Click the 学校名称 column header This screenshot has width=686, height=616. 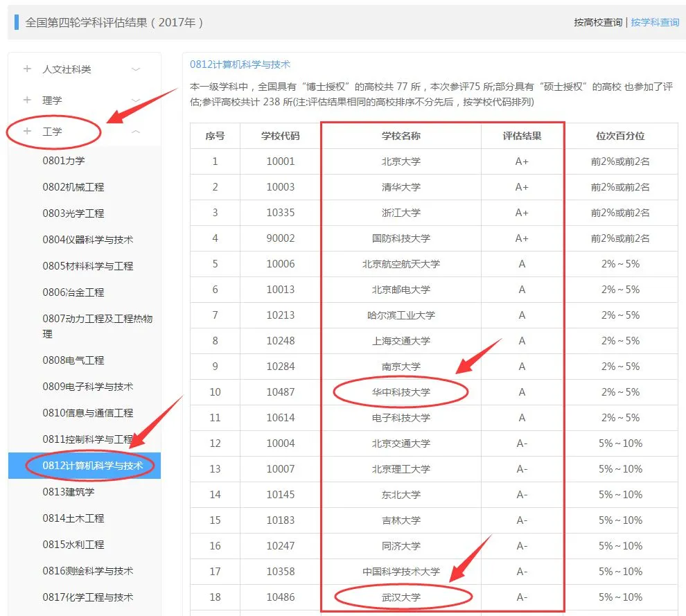[x=401, y=136]
